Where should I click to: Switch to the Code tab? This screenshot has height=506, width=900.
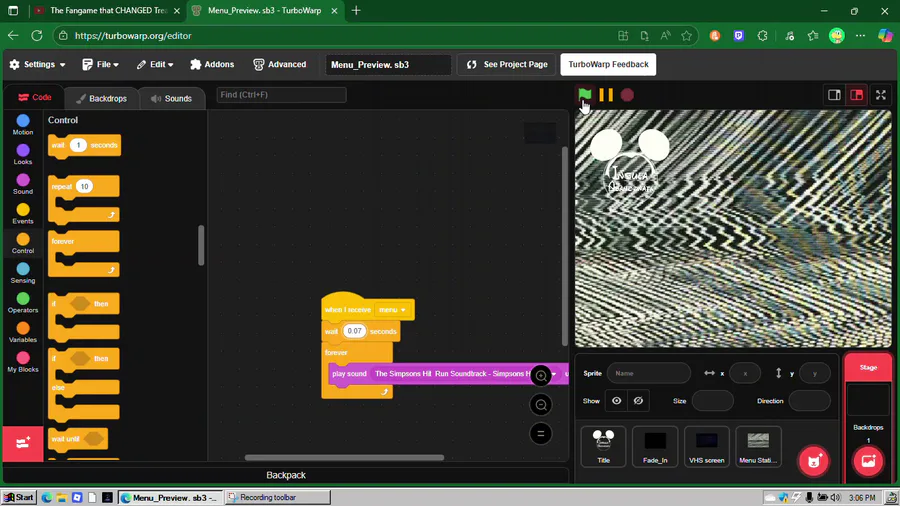click(x=34, y=98)
